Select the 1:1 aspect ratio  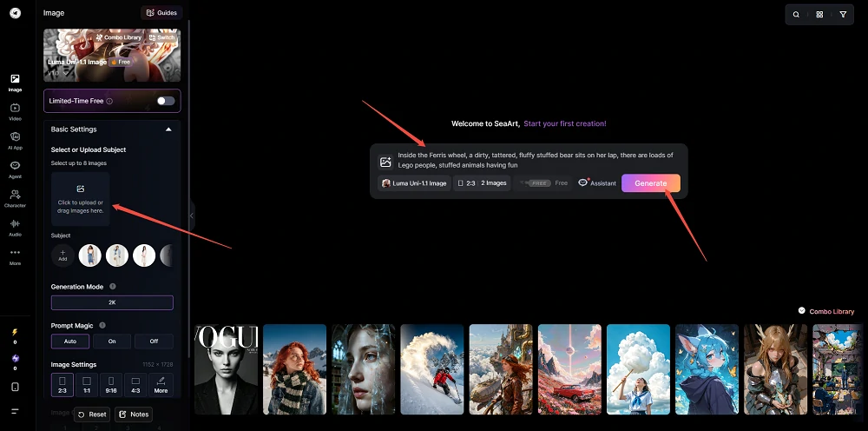point(87,384)
